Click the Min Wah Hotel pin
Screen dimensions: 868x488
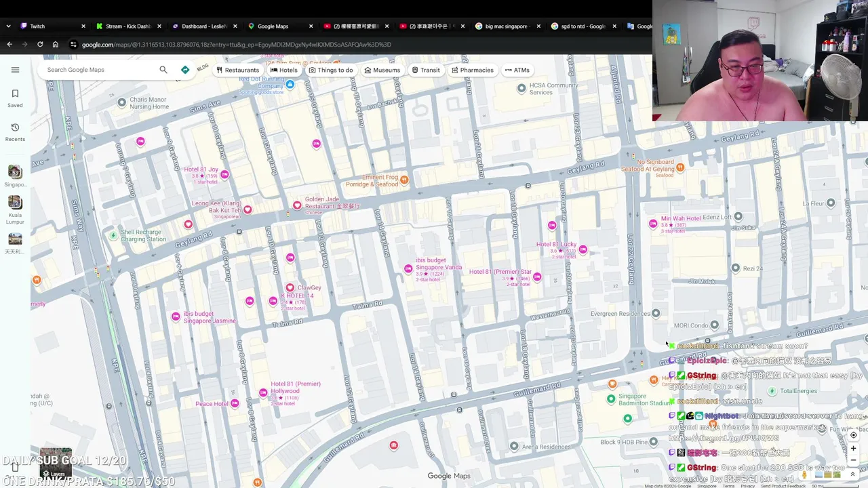[653, 224]
